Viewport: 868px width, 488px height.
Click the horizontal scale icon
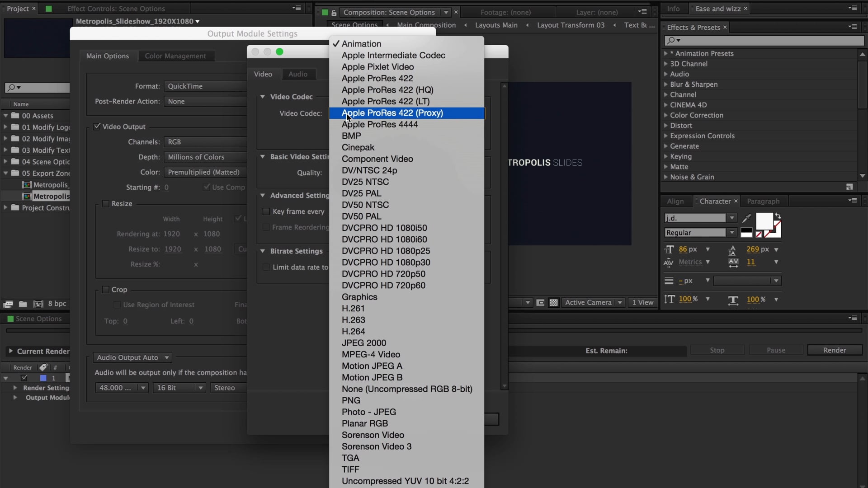pos(733,300)
